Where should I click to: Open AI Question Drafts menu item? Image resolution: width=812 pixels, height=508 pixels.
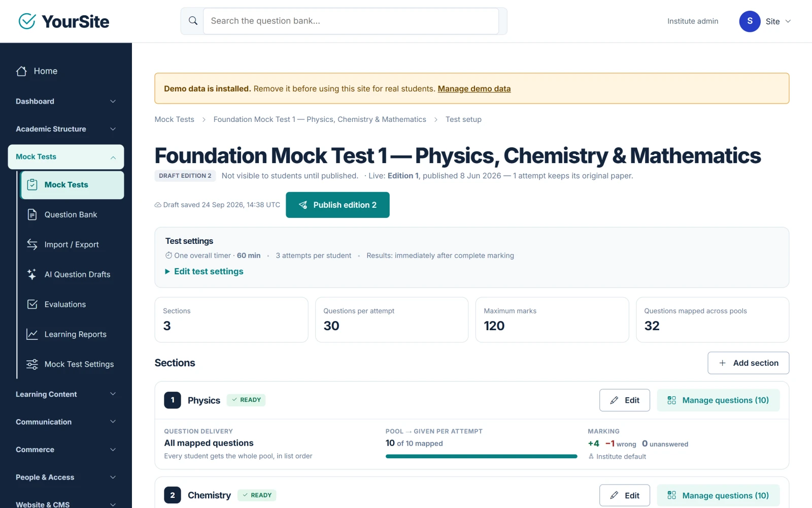pos(72,275)
